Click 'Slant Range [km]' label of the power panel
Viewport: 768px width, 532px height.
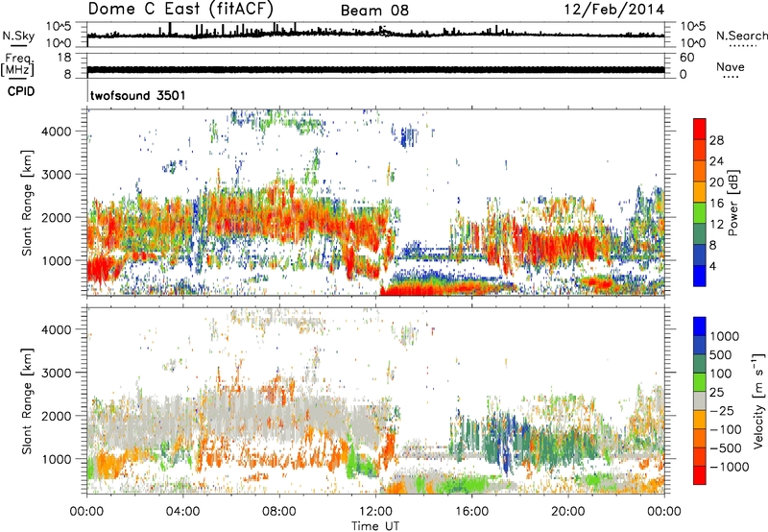(x=27, y=203)
